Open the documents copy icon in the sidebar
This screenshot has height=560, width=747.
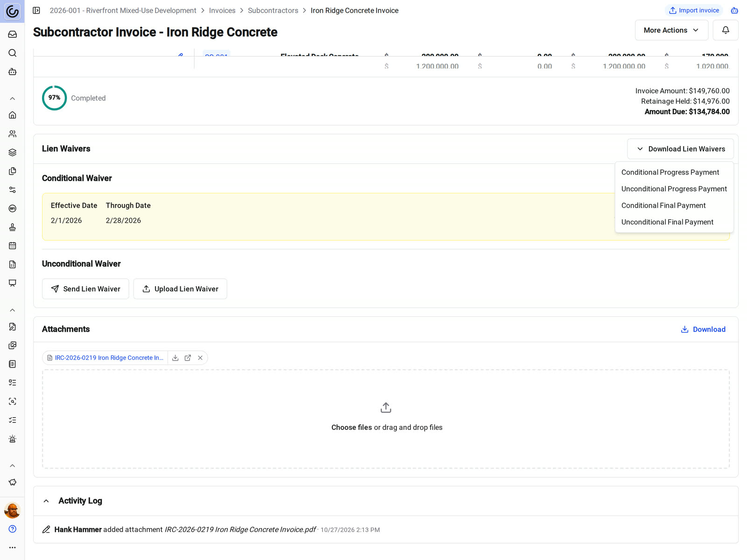pyautogui.click(x=13, y=171)
